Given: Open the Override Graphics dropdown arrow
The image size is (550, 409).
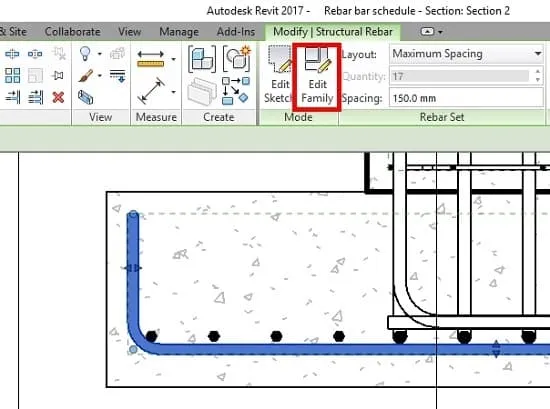Looking at the screenshot, I should pos(100,75).
